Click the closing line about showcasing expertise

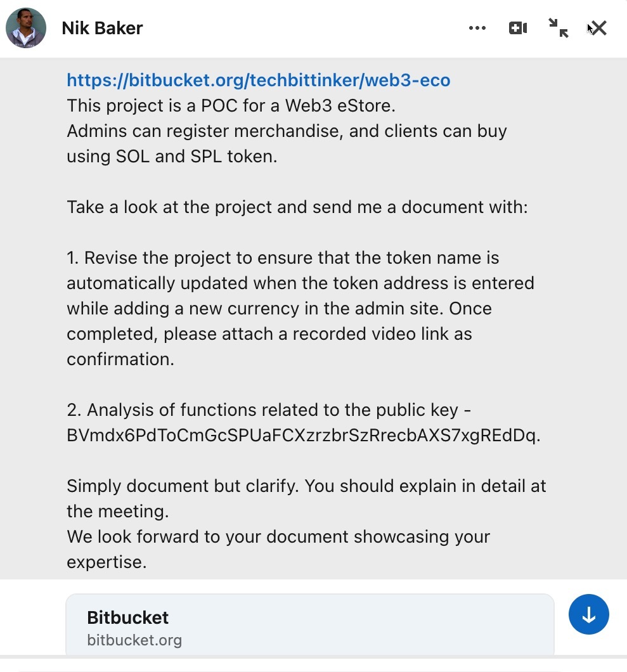pos(278,536)
